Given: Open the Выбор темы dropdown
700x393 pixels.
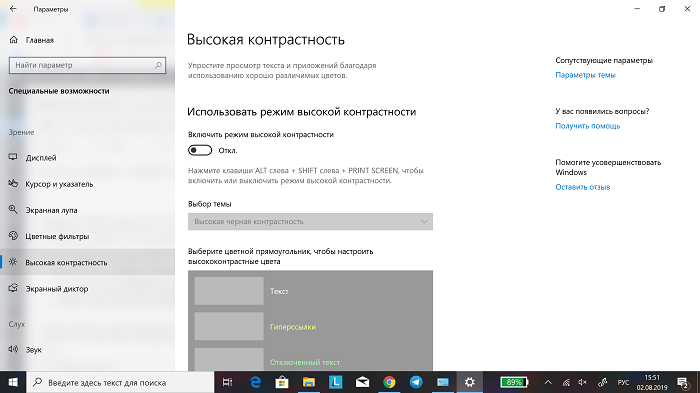Looking at the screenshot, I should [310, 222].
